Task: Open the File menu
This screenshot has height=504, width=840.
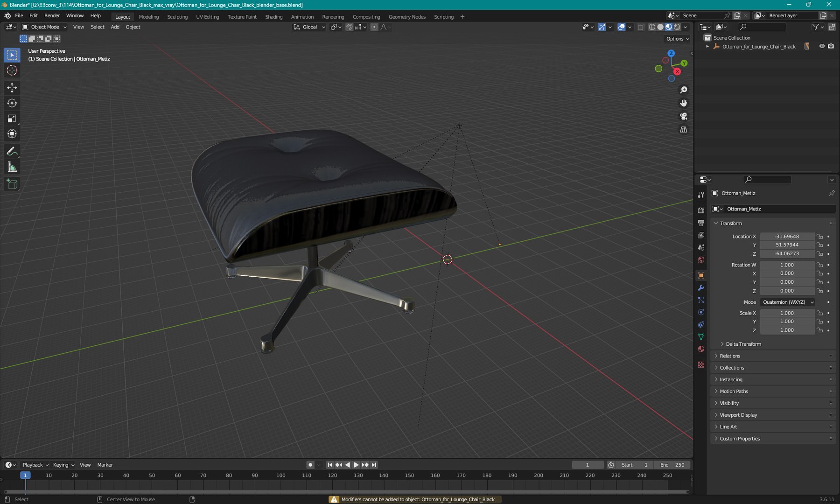Action: click(x=19, y=15)
